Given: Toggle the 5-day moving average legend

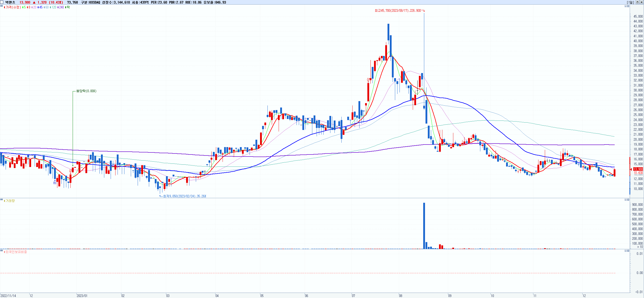Looking at the screenshot, I should pyautogui.click(x=24, y=7).
